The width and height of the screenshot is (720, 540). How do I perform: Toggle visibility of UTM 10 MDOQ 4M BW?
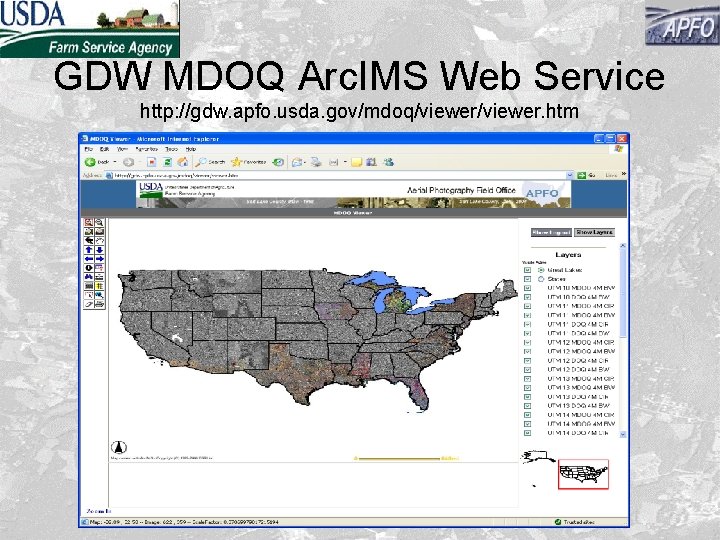tap(527, 288)
